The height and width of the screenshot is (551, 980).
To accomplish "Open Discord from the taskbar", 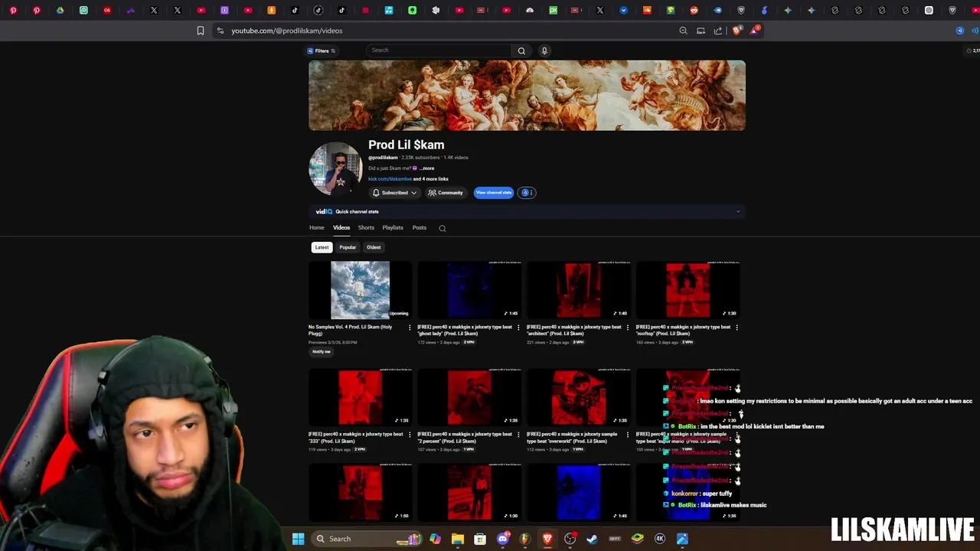I will click(x=502, y=539).
